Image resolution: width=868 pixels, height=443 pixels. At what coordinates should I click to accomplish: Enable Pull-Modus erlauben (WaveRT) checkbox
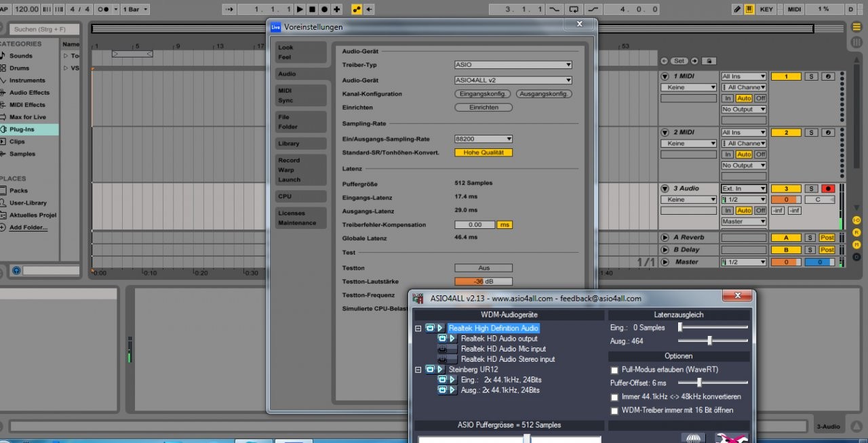pyautogui.click(x=614, y=370)
